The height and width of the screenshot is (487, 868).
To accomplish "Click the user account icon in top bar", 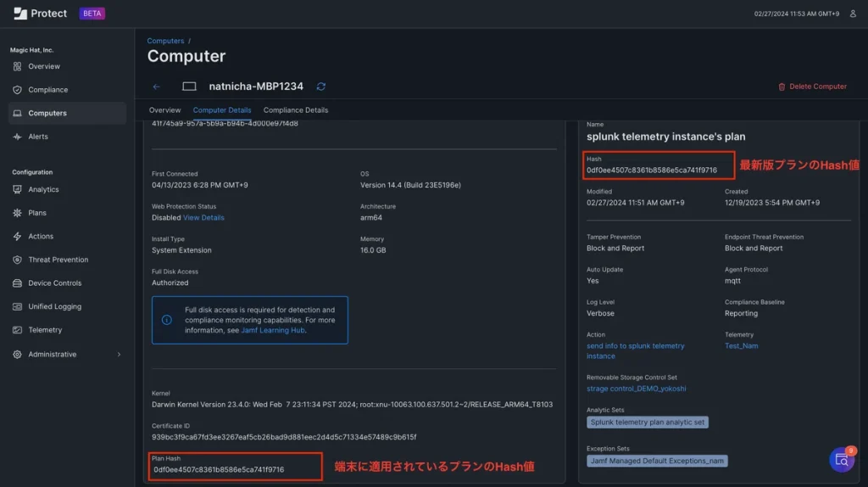I will 853,14.
